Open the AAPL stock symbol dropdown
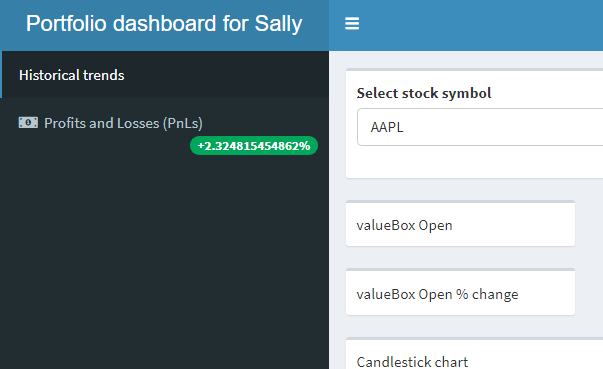603x369 pixels. (480, 127)
